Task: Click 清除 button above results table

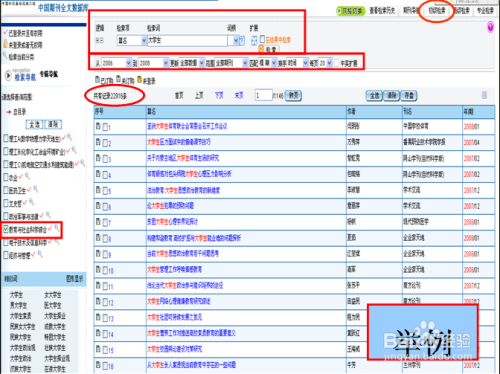Action: point(392,96)
